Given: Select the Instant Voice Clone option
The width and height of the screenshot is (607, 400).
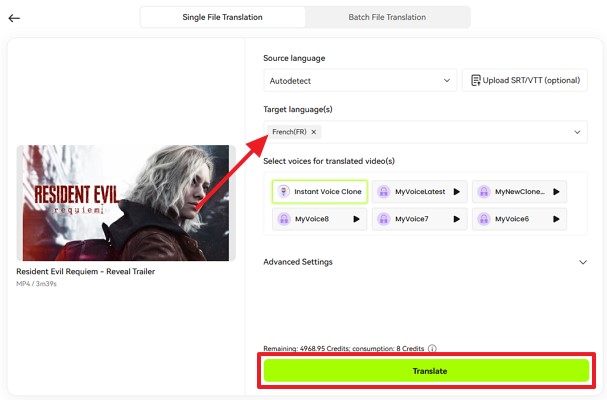Looking at the screenshot, I should (319, 191).
